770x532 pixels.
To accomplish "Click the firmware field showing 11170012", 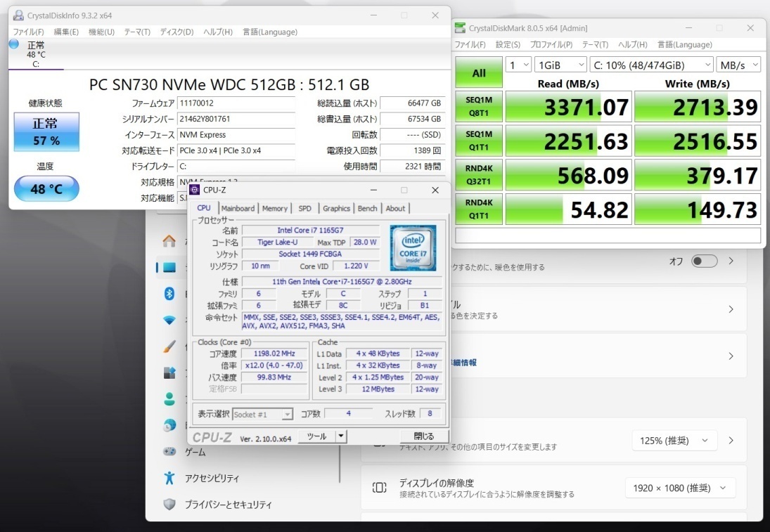I will coord(236,103).
